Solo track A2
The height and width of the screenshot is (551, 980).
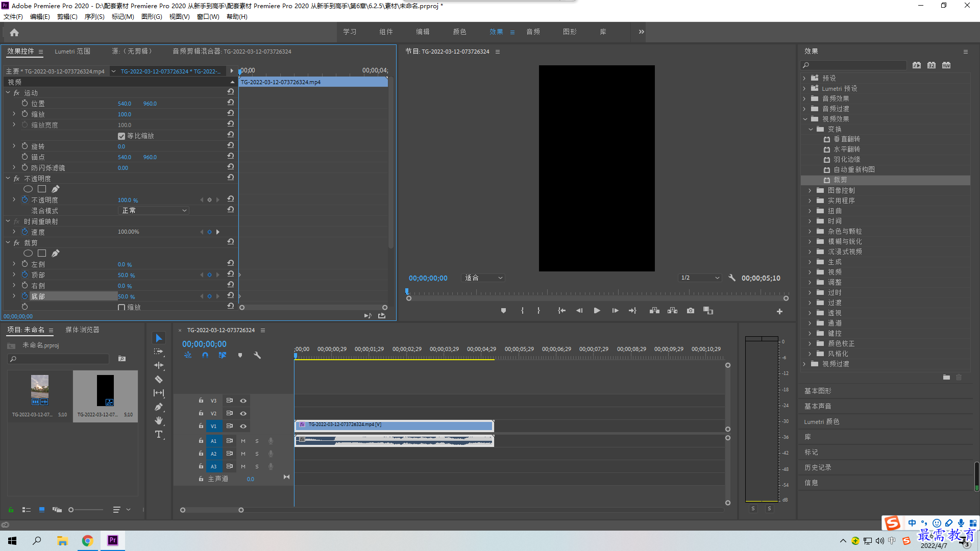click(257, 454)
